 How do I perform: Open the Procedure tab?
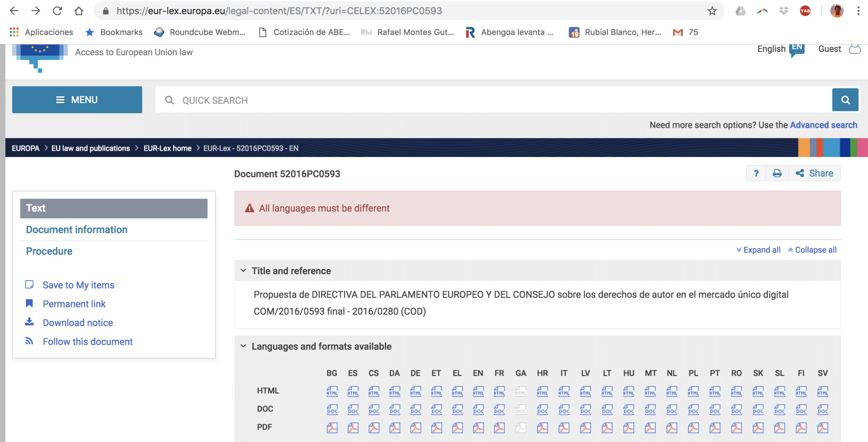[49, 251]
